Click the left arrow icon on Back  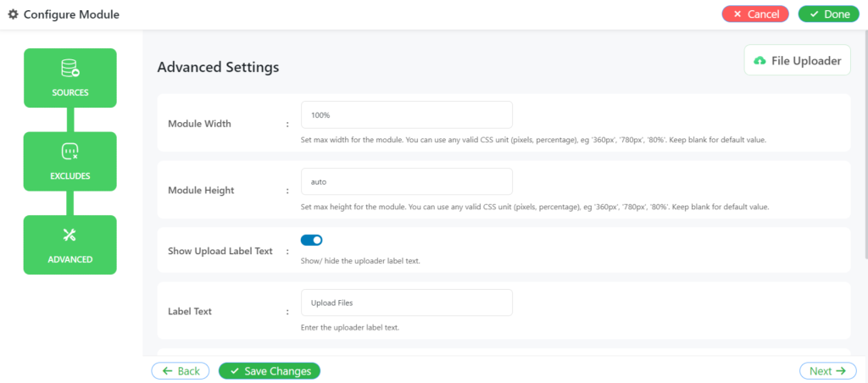167,371
